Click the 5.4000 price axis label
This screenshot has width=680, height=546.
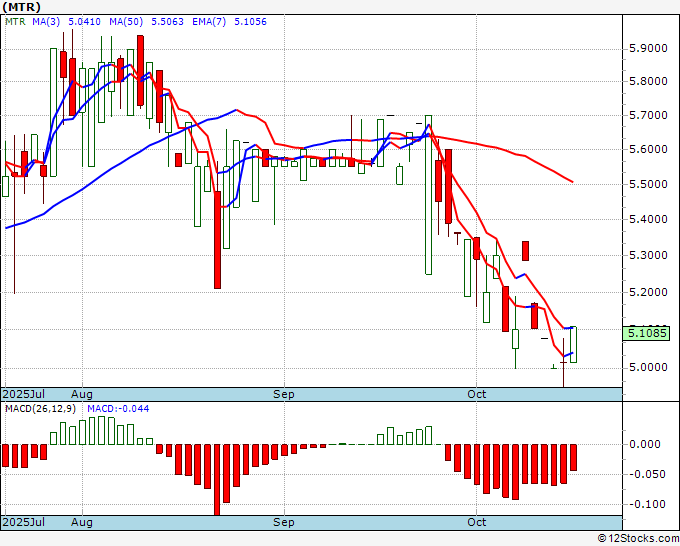[x=648, y=219]
